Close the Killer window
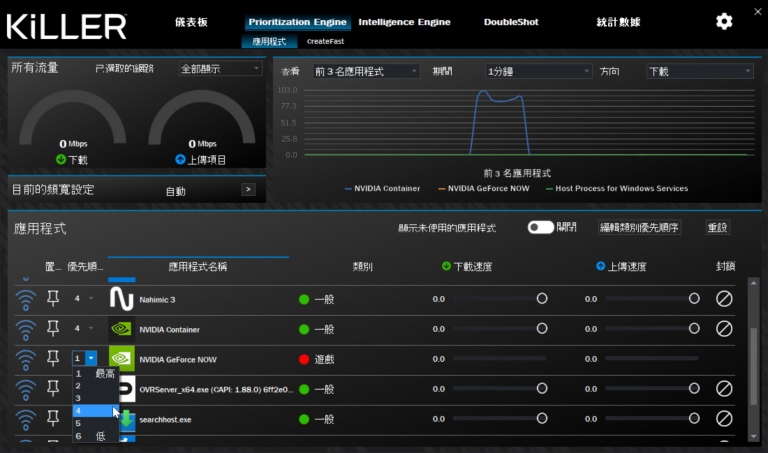Screen dimensions: 768x453 pos(758,12)
